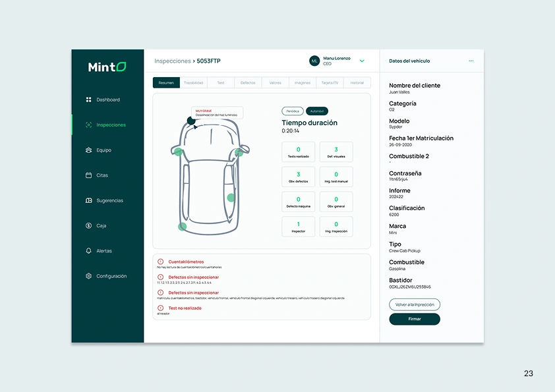
Task: Open Sugerencias in the sidebar
Action: (109, 200)
